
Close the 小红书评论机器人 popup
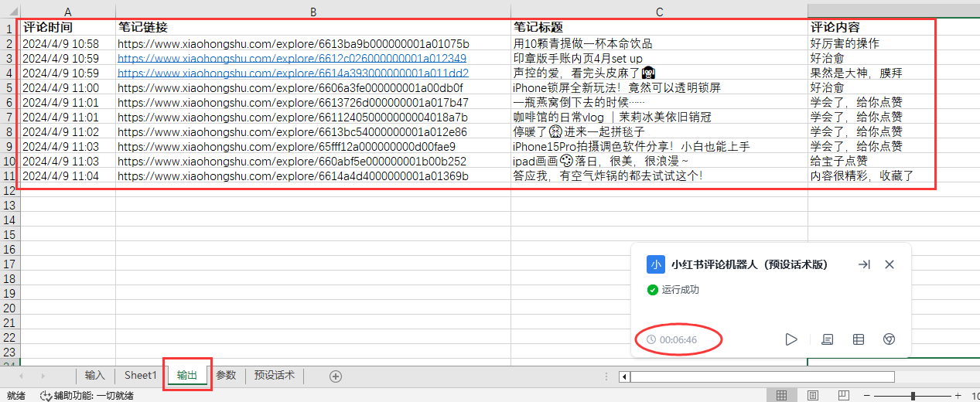click(890, 264)
